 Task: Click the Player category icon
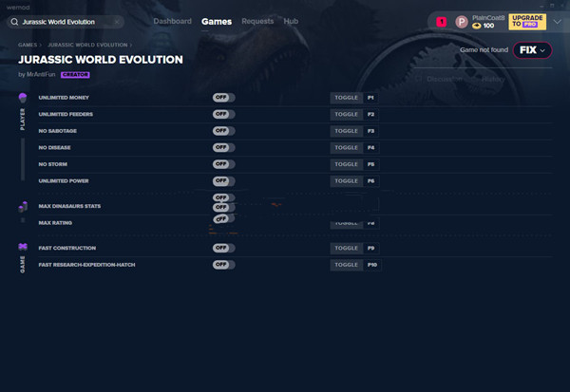23,98
